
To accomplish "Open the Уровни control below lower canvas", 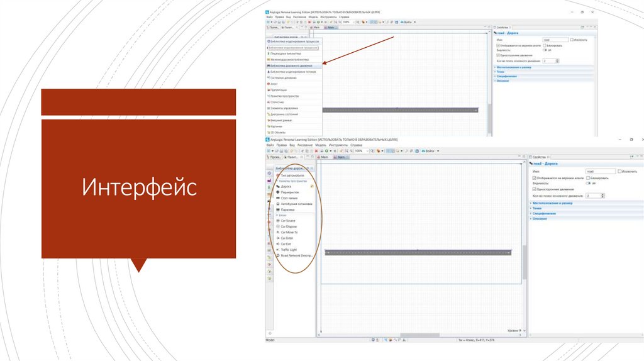I will tap(514, 330).
